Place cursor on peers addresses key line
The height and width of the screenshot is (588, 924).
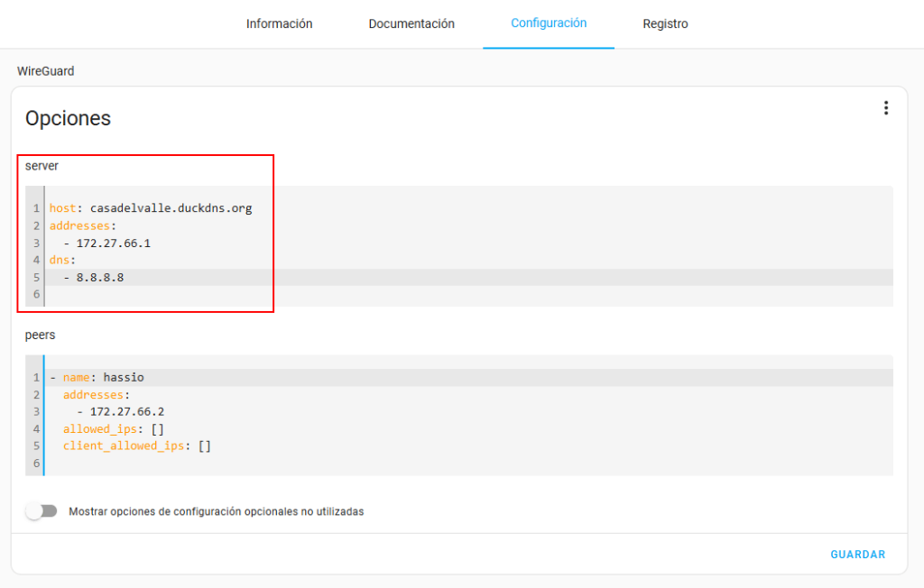[x=96, y=394]
